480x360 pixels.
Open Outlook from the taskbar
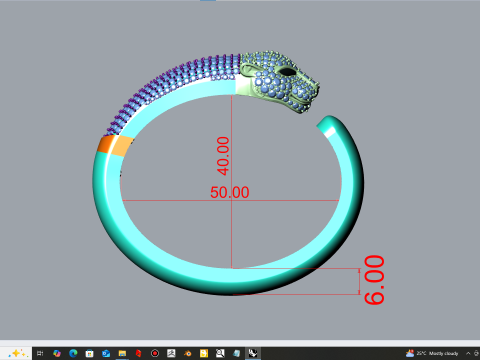coord(106,353)
